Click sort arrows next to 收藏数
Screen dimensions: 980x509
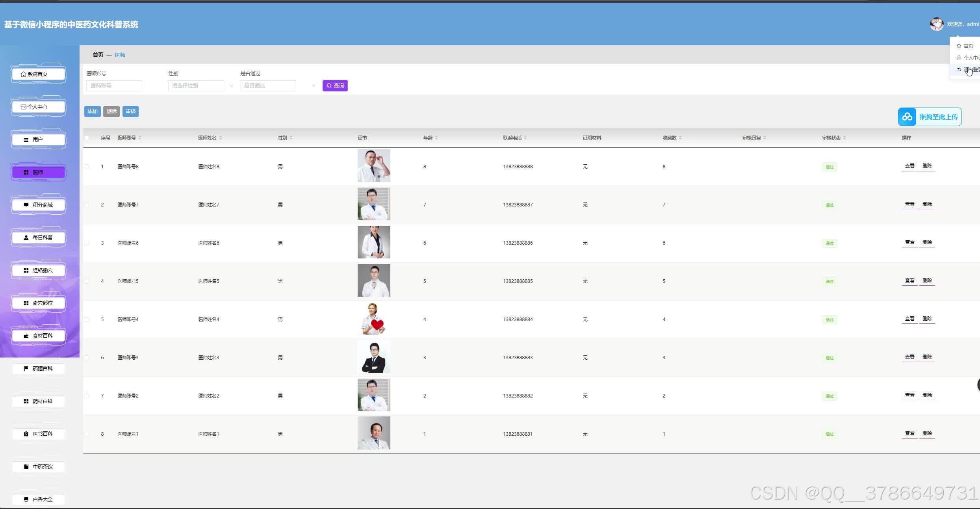coord(680,138)
